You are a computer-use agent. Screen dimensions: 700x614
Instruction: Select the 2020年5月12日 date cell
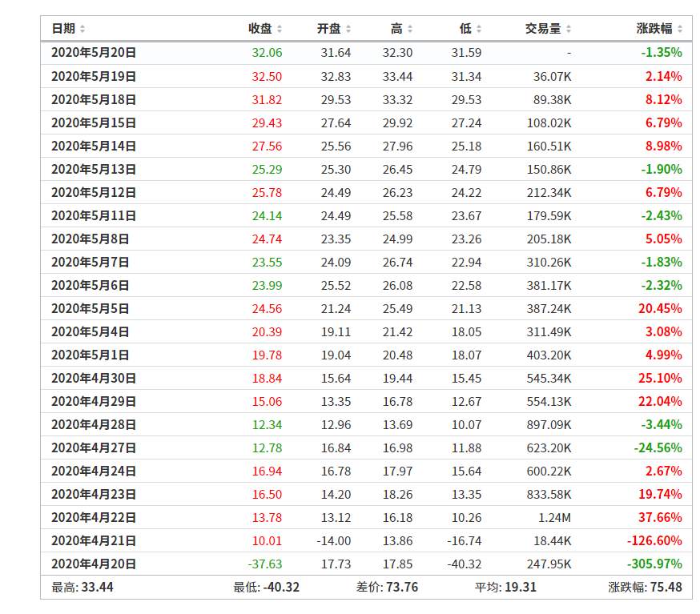tap(94, 192)
